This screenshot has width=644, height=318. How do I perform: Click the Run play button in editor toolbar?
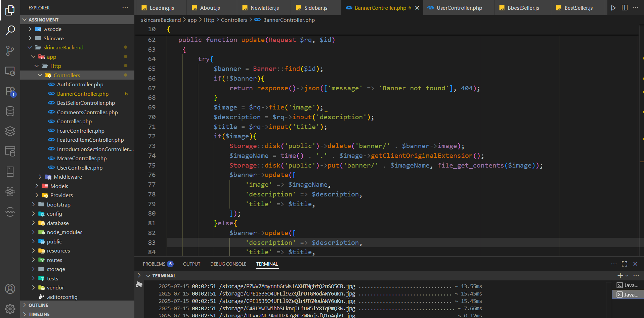613,8
